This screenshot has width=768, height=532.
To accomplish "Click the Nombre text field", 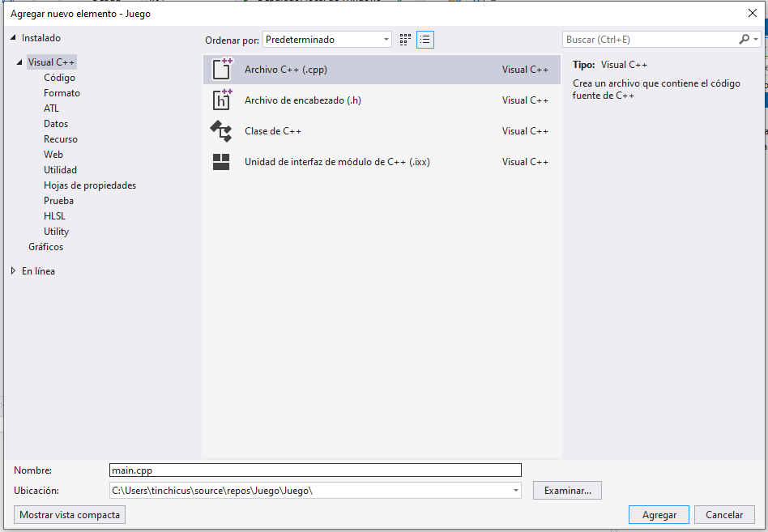I will 315,470.
